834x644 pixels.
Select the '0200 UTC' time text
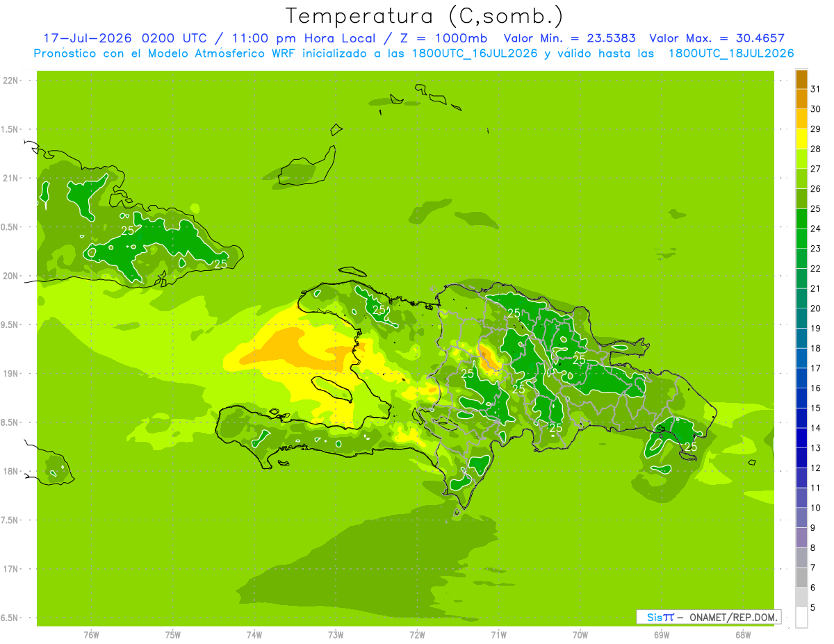coord(174,38)
